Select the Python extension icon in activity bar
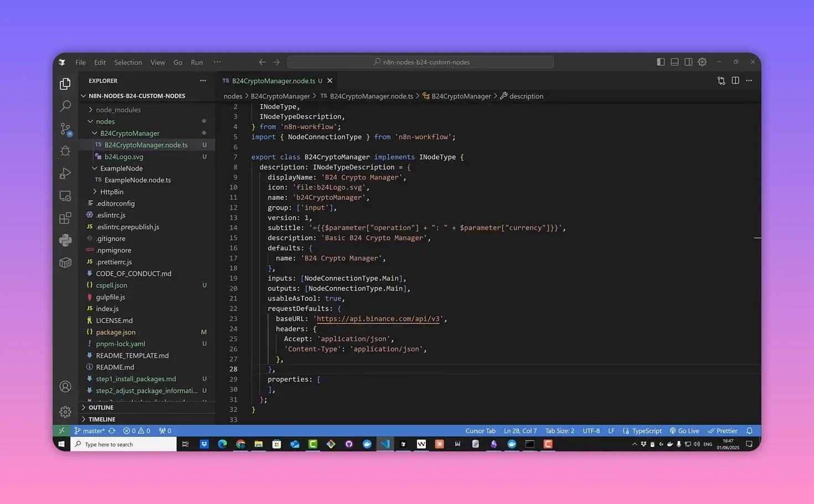Screen dimensions: 814x504 pos(65,240)
